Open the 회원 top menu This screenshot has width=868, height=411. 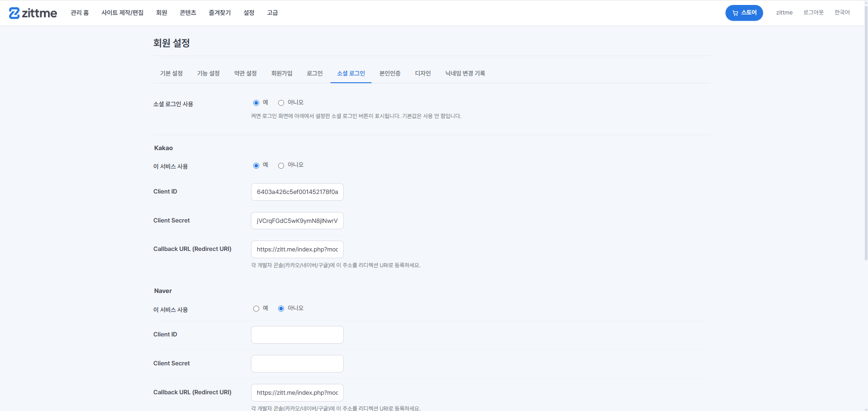161,13
